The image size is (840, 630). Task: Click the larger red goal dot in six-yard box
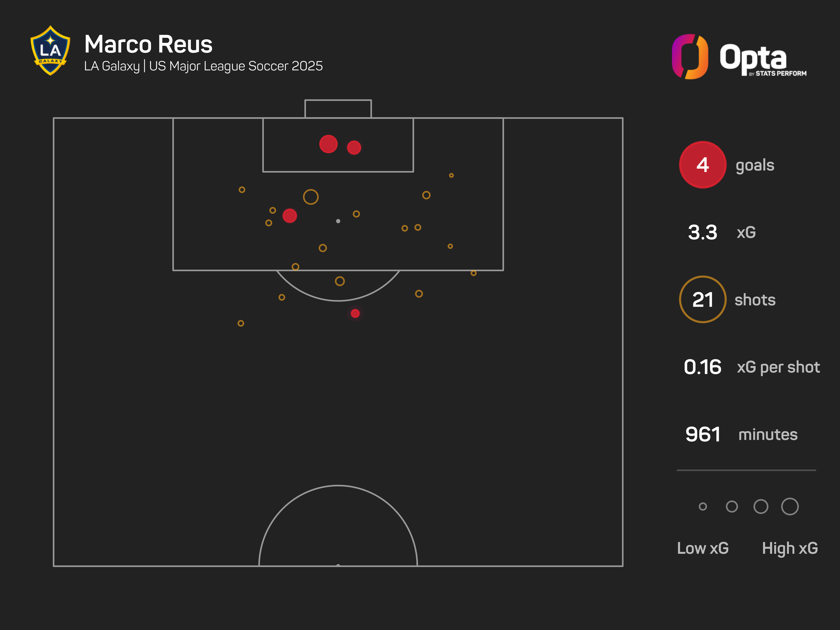(328, 144)
